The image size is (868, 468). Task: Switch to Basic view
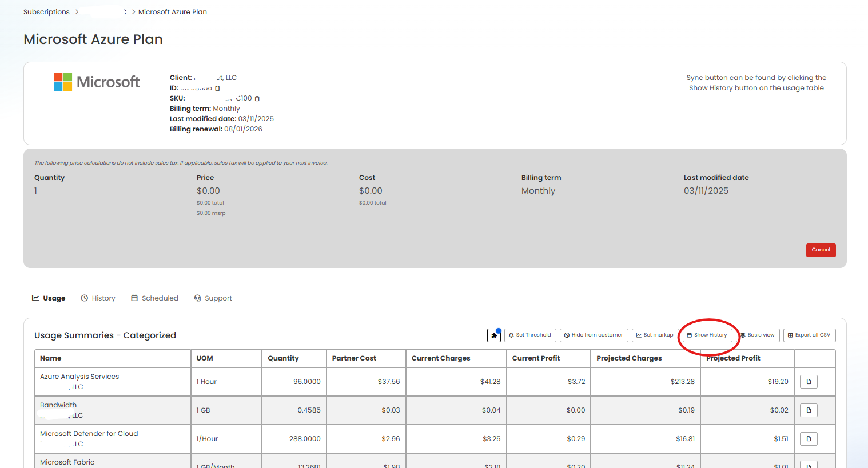758,335
